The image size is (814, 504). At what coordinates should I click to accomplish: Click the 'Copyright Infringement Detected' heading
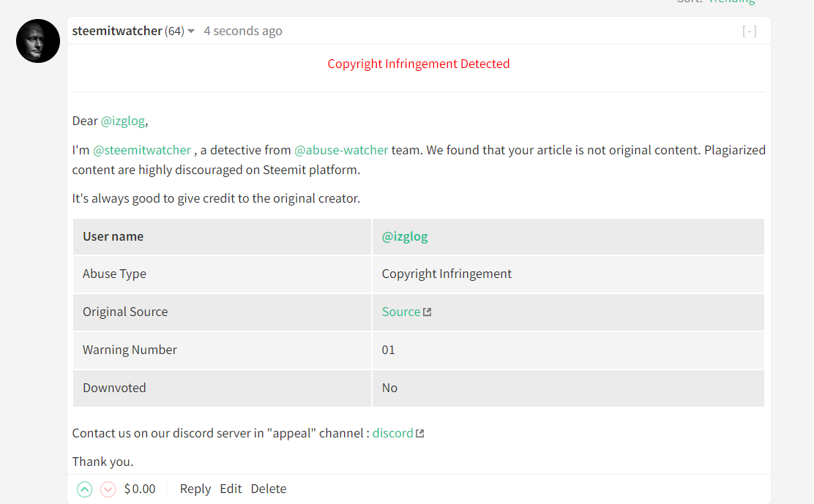point(419,64)
